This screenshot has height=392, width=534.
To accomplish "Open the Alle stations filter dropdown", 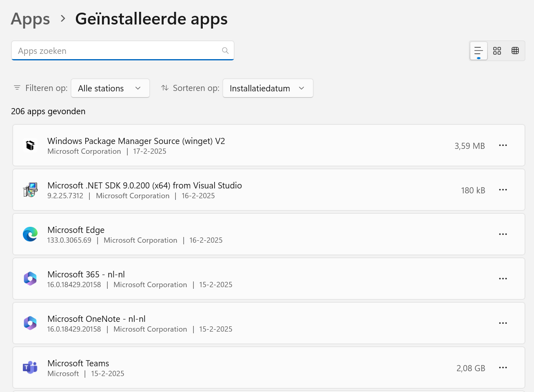I will pyautogui.click(x=110, y=88).
